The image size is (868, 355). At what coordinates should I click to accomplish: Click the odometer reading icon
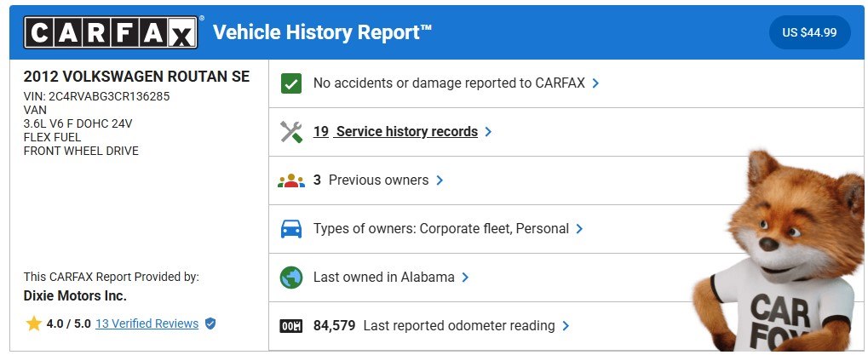coord(291,326)
